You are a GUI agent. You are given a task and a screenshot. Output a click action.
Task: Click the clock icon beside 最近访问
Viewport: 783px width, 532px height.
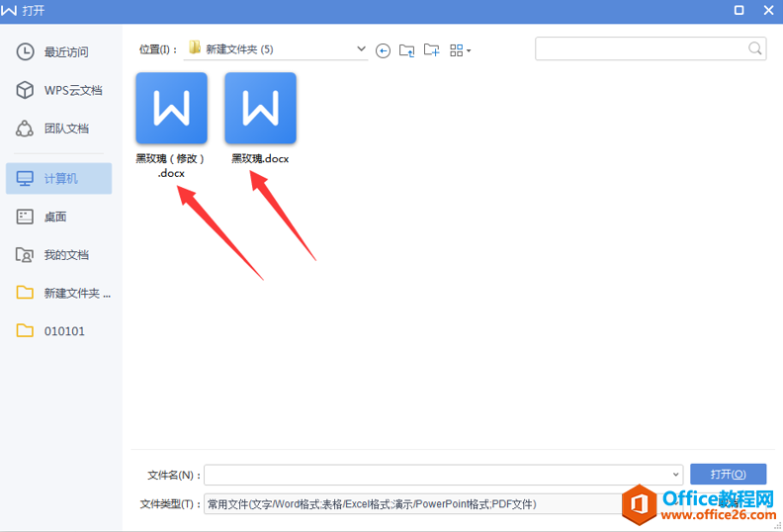point(25,52)
